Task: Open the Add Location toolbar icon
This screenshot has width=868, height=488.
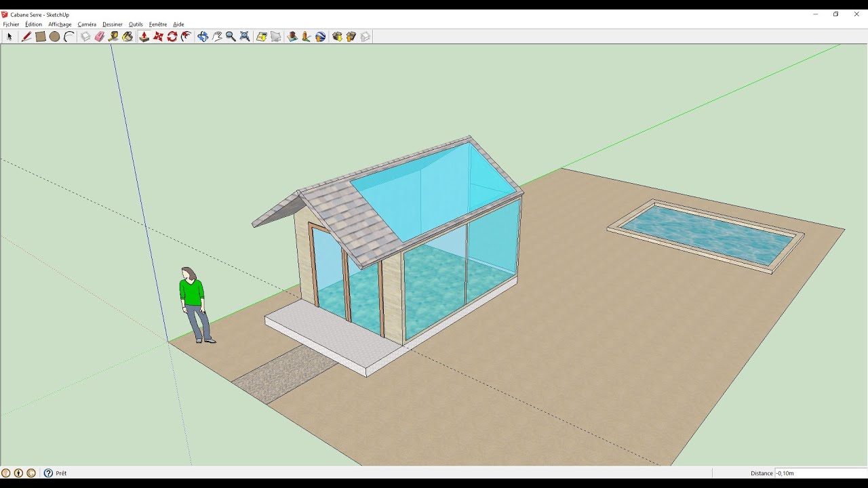Action: point(262,37)
